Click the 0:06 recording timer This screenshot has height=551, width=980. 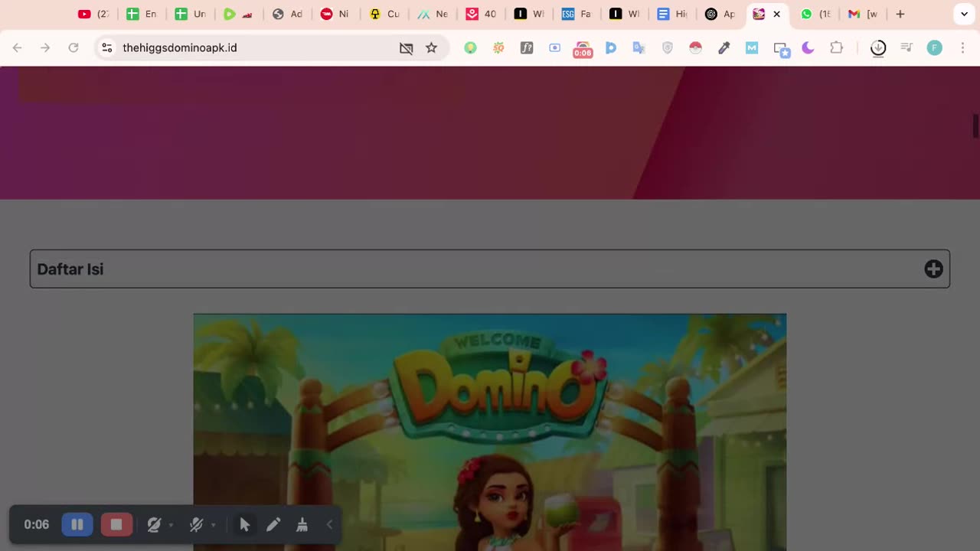tap(36, 524)
